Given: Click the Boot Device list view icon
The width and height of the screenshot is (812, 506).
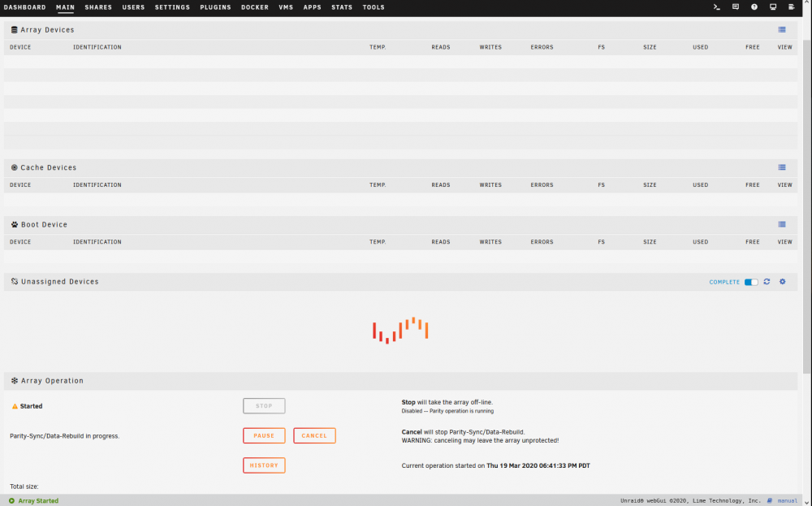Looking at the screenshot, I should tap(782, 224).
